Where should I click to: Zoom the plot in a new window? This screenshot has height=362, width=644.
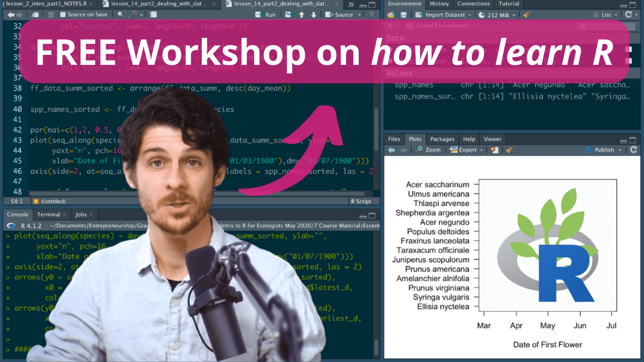click(x=429, y=149)
